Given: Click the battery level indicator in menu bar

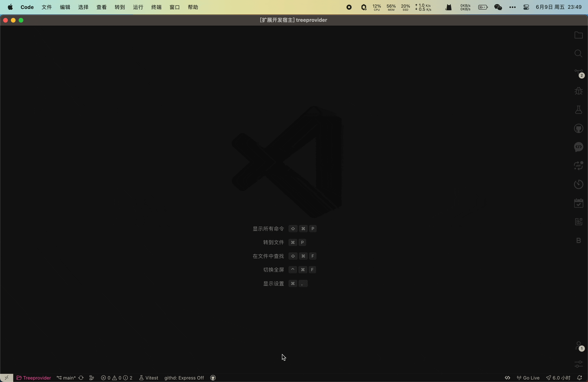Looking at the screenshot, I should coord(483,7).
